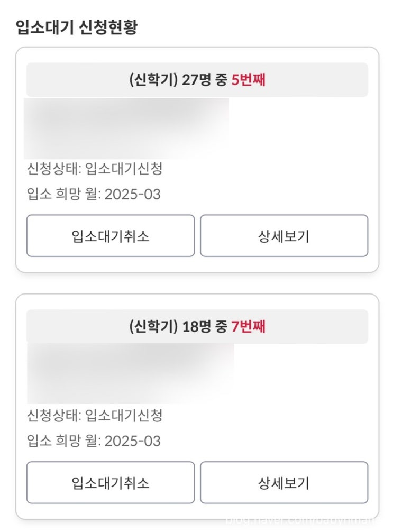393x532 pixels.
Task: Click the (신학기) label in the 27명 banner
Action: tap(153, 80)
